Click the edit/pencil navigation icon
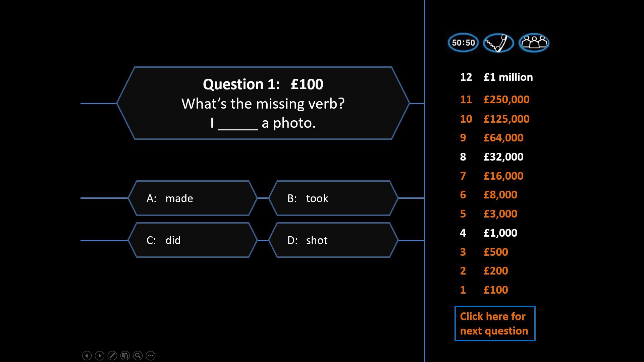644x362 pixels. pos(111,355)
